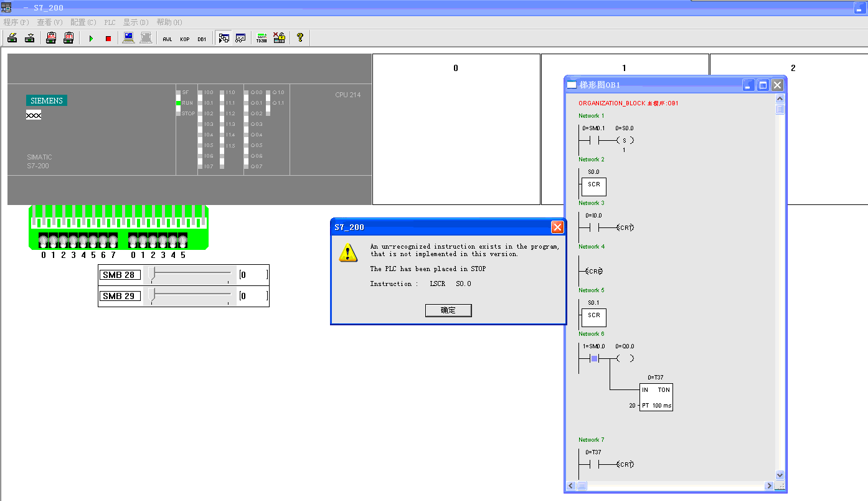The width and height of the screenshot is (868, 501).
Task: Toggle input switch 7 in the left switch bank
Action: pos(113,241)
